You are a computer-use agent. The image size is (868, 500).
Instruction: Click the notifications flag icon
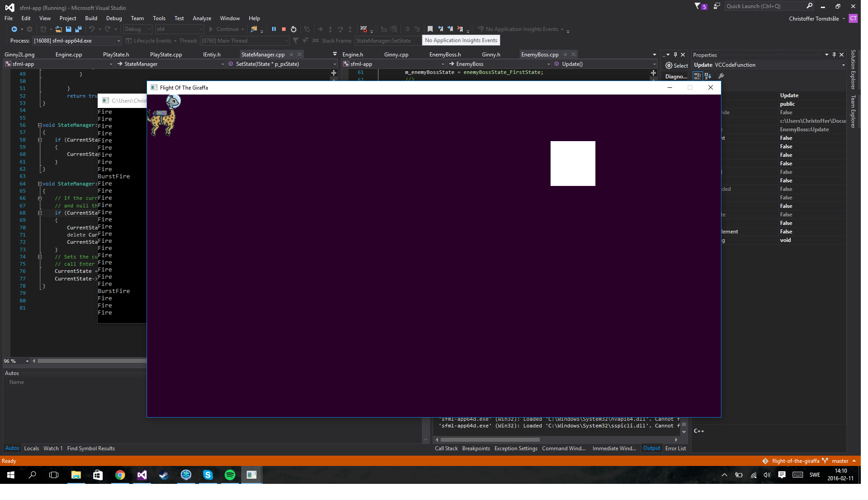(x=698, y=6)
